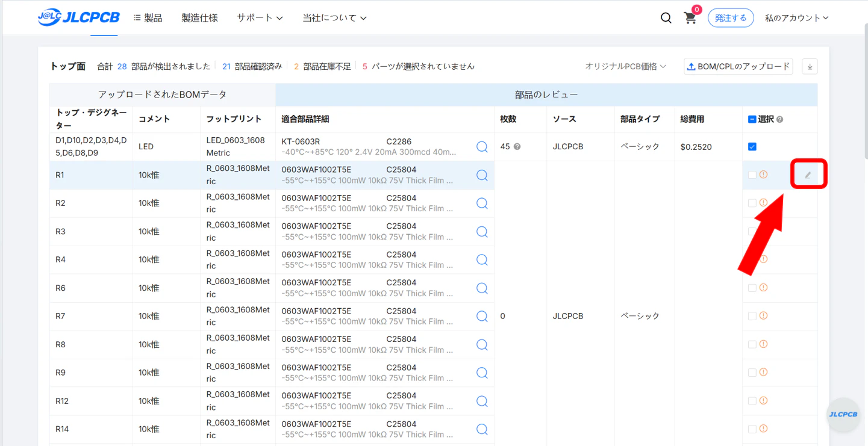Search parts for row R12
The height and width of the screenshot is (446, 868).
(482, 401)
